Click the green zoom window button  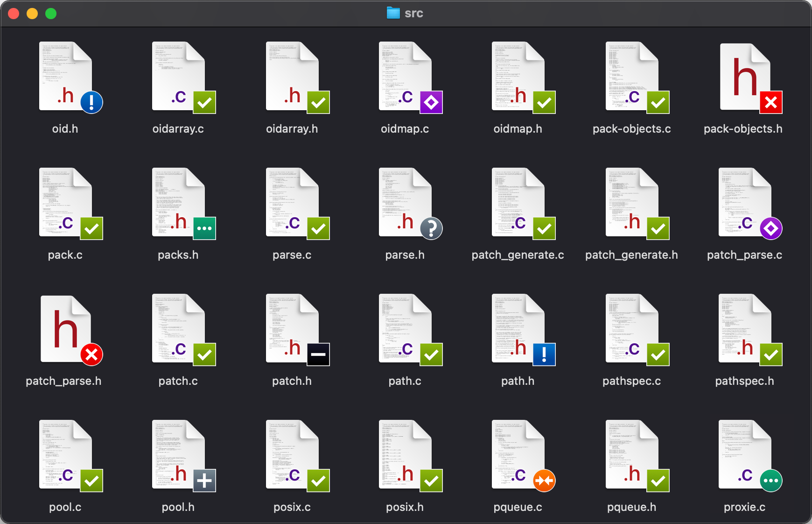51,14
